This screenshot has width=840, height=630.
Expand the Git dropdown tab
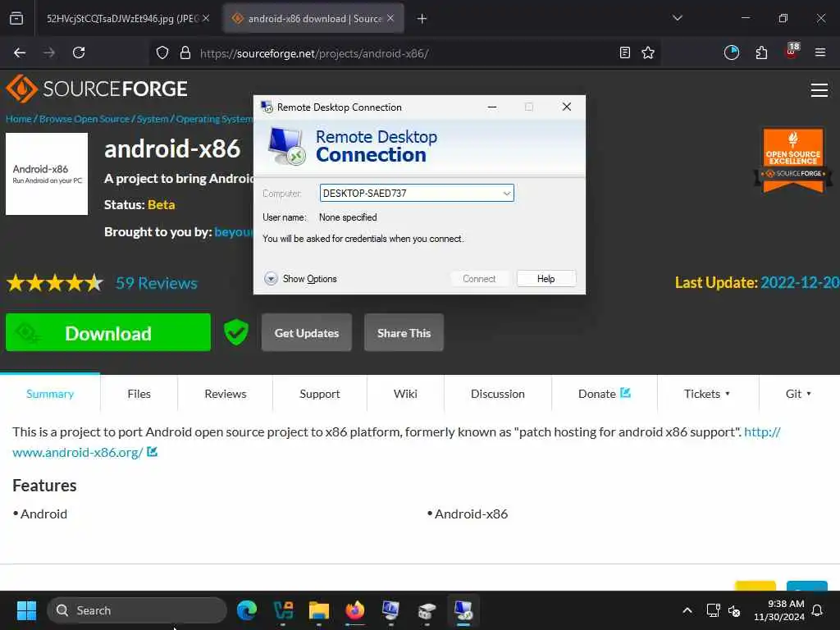click(x=799, y=394)
